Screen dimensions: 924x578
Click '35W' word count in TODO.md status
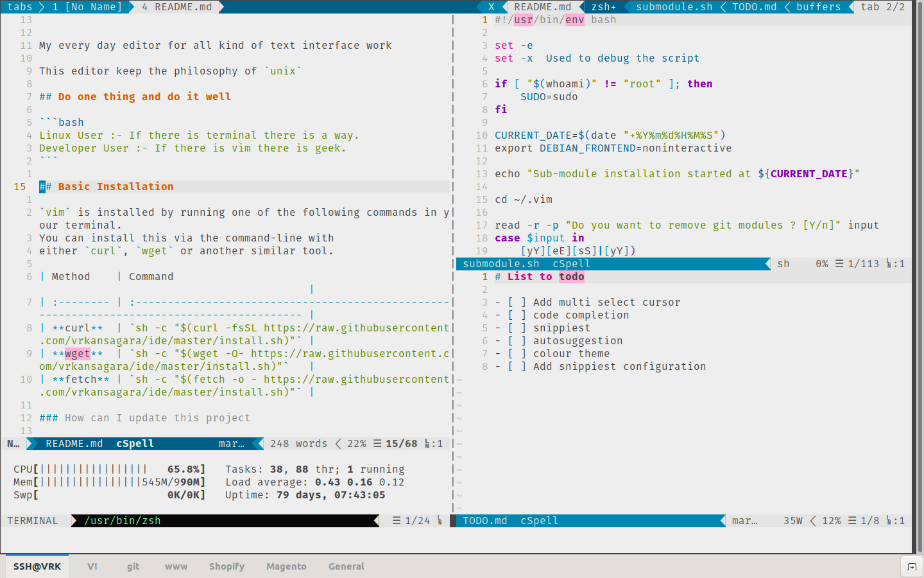(x=793, y=521)
